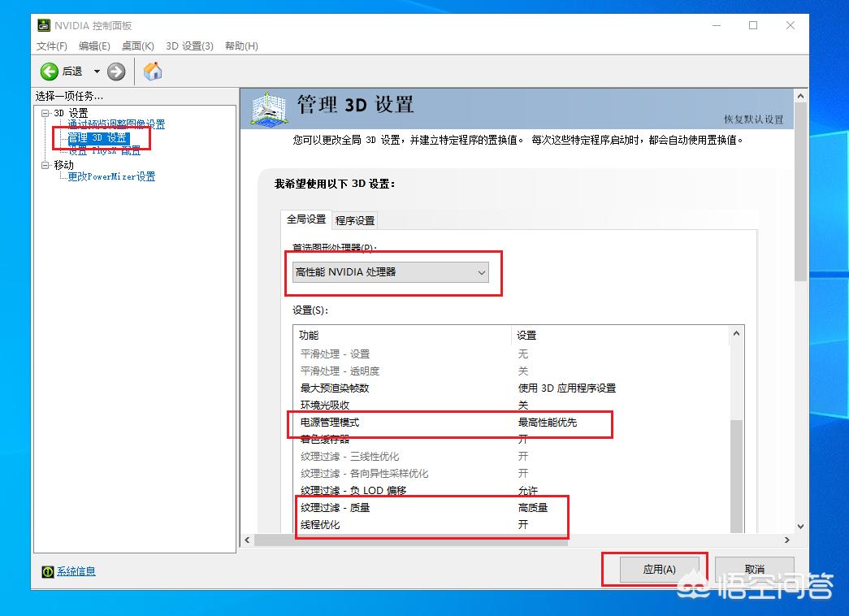
Task: Open back history dropdown arrow beside 后退
Action: (x=97, y=72)
